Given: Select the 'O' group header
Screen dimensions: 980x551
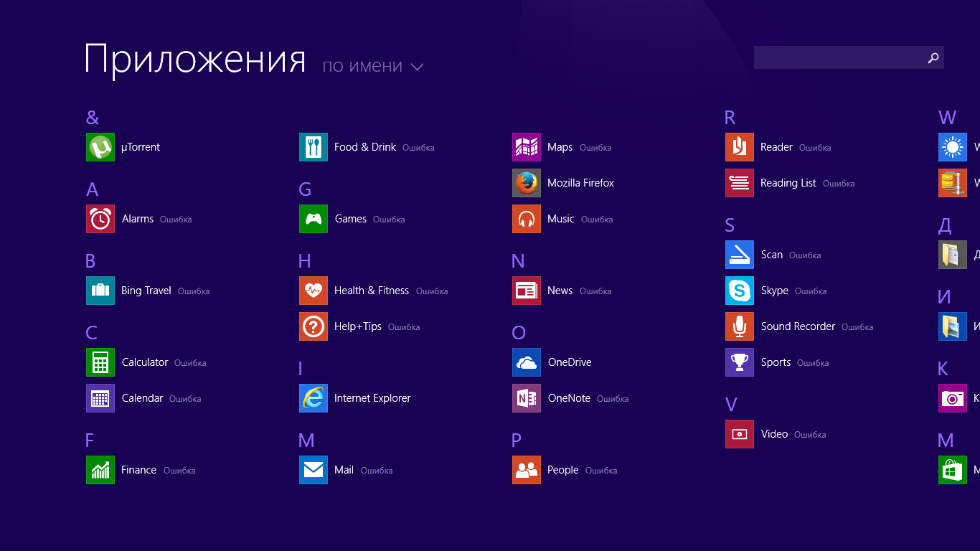Looking at the screenshot, I should tap(519, 333).
